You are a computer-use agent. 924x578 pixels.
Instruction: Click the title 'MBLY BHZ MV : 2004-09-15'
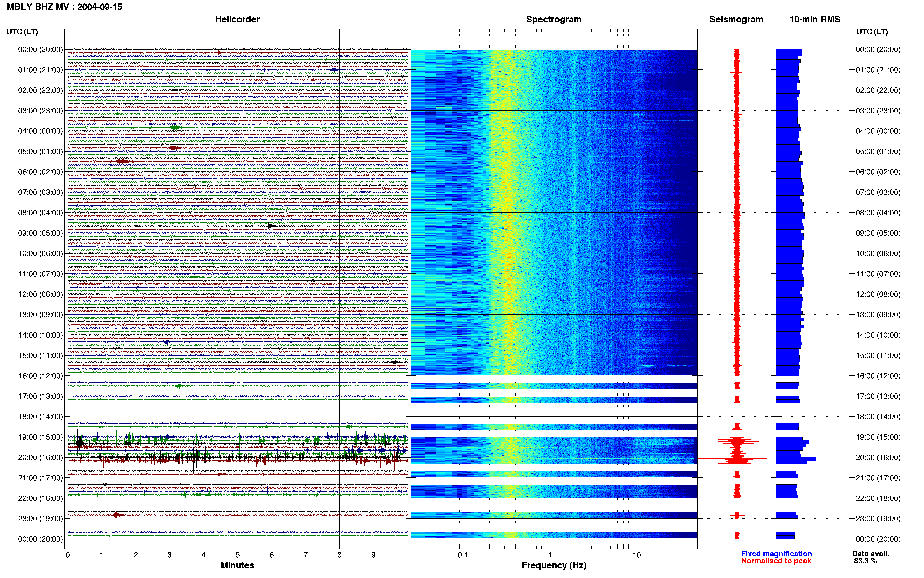[65, 7]
